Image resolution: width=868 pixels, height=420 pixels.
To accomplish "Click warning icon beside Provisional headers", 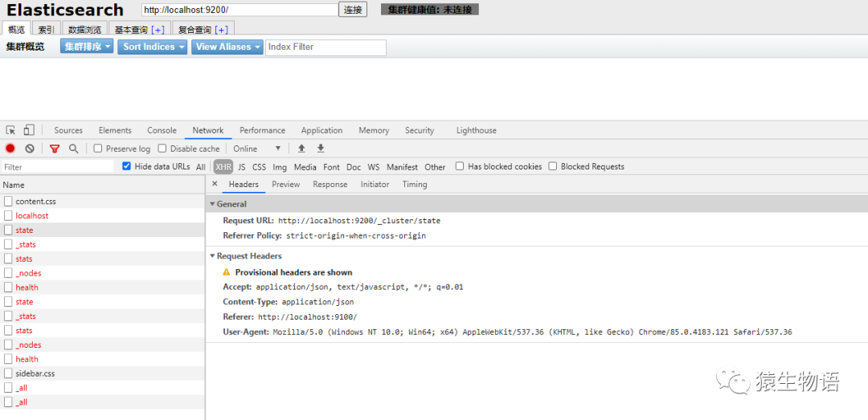I will [227, 272].
